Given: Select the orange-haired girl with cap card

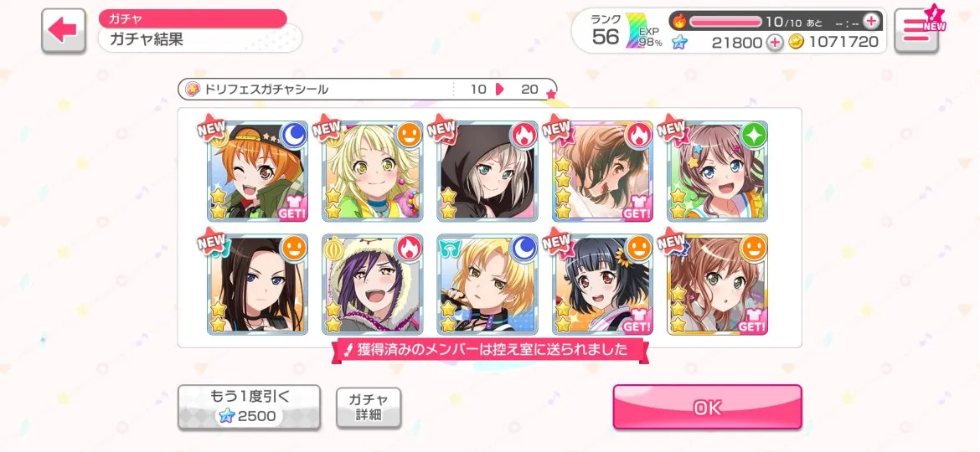Looking at the screenshot, I should click(x=257, y=171).
